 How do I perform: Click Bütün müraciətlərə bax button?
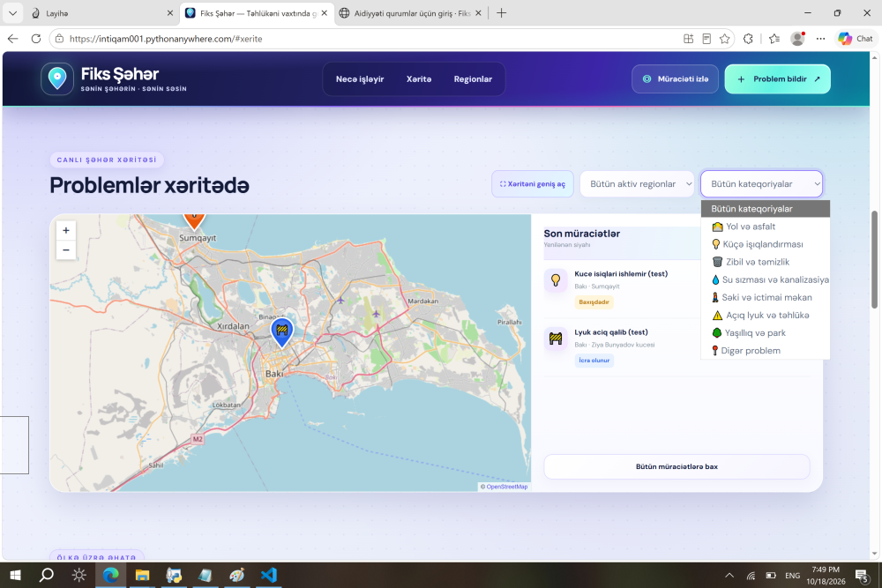click(x=676, y=466)
